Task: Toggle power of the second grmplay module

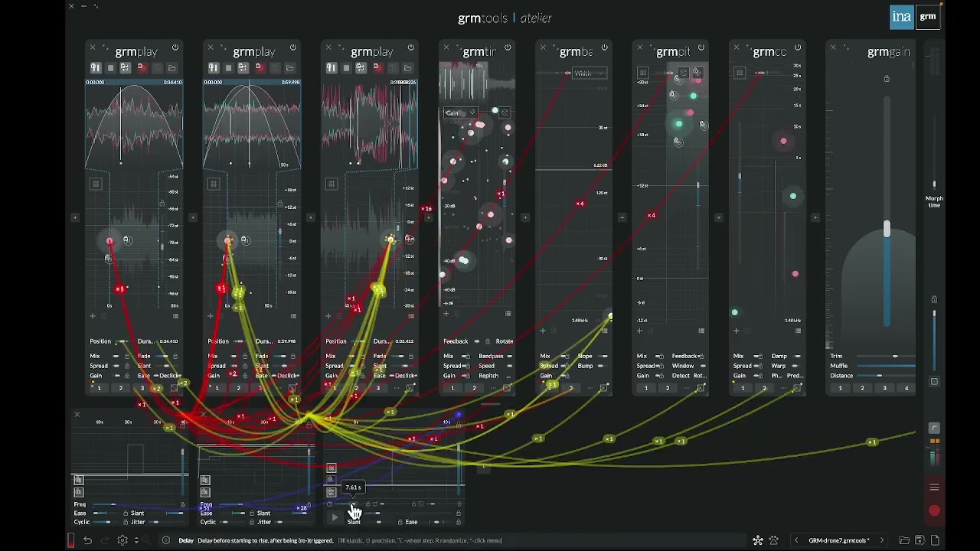Action: tap(293, 47)
